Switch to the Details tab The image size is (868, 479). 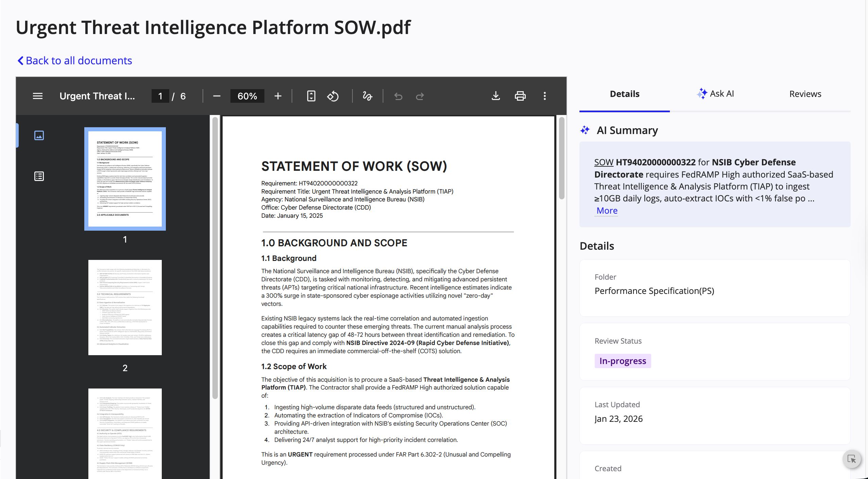click(625, 94)
